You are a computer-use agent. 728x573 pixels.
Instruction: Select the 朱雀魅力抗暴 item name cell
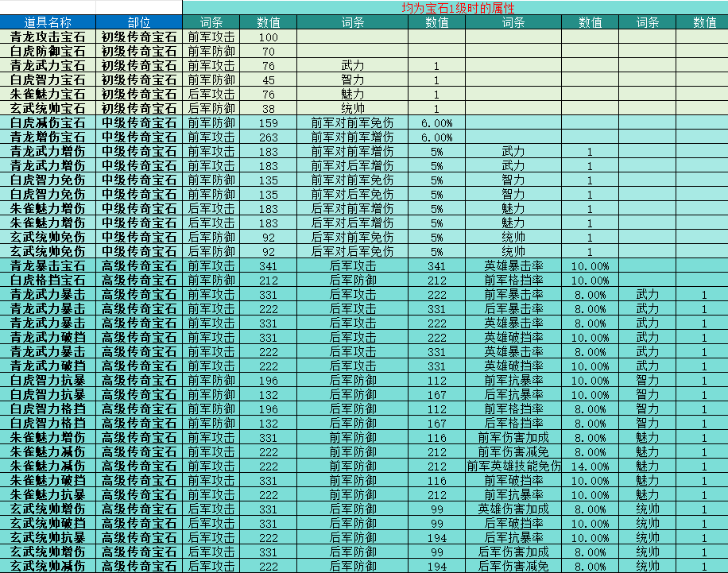(x=48, y=495)
